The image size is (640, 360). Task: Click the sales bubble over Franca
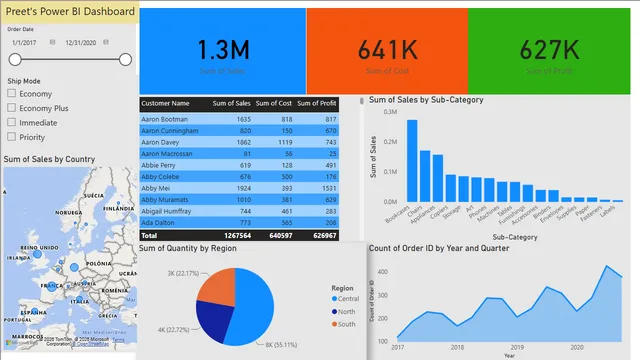point(51,286)
